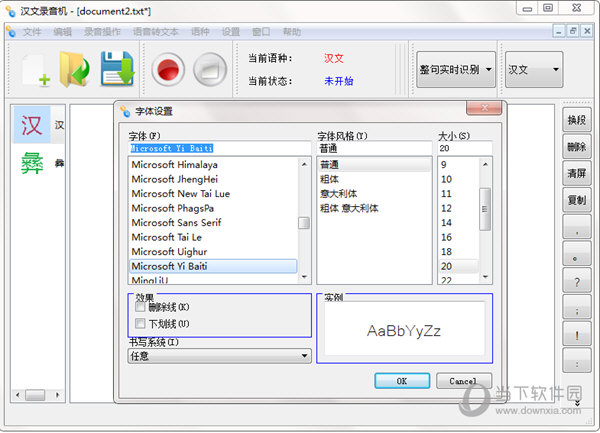
Task: Select the 汉 language tile in sidebar
Action: (32, 125)
